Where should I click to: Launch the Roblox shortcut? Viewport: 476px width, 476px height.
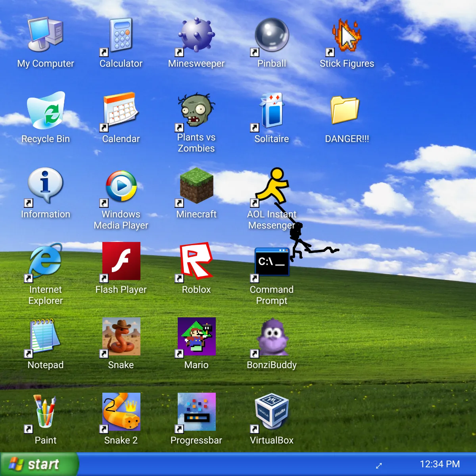(x=196, y=261)
